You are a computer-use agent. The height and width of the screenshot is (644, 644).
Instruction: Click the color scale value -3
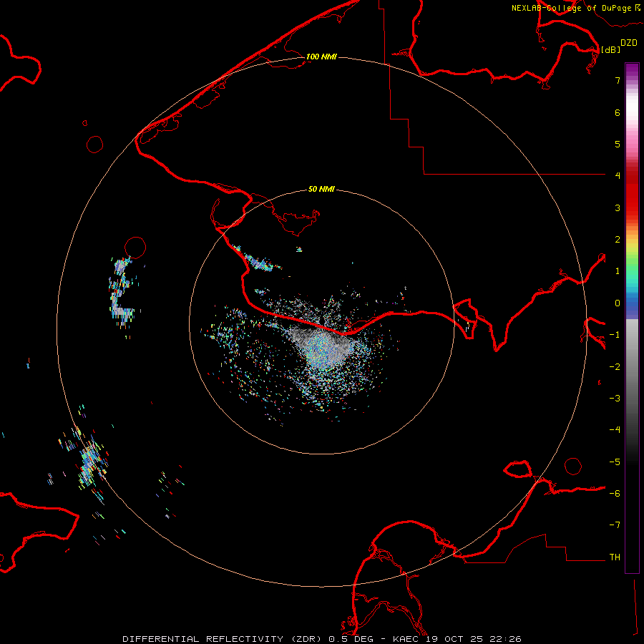point(615,399)
